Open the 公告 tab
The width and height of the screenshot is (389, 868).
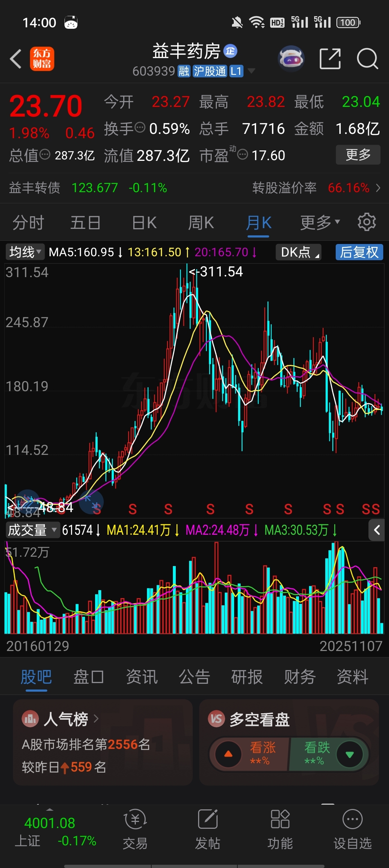[194, 677]
